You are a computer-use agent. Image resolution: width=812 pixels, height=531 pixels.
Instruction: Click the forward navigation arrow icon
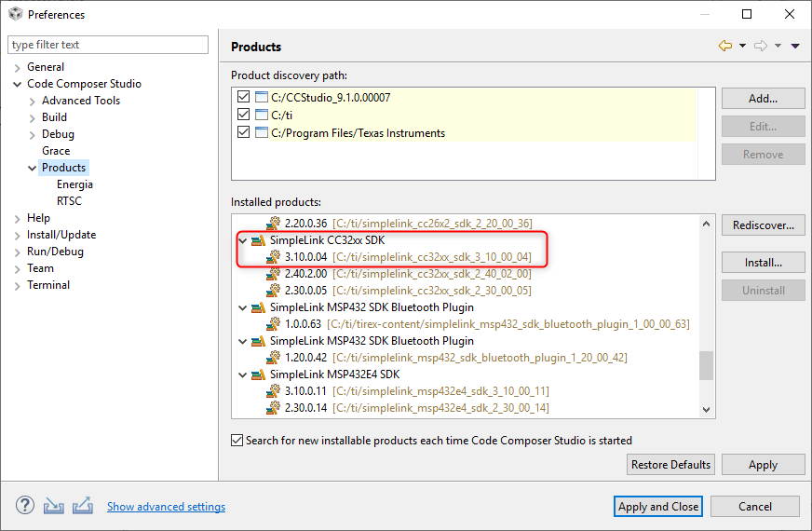760,47
